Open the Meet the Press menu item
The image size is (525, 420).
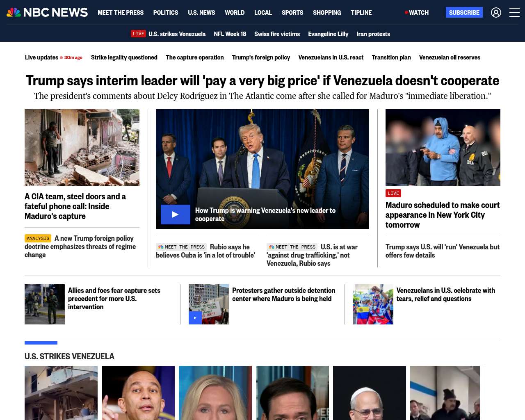121,13
